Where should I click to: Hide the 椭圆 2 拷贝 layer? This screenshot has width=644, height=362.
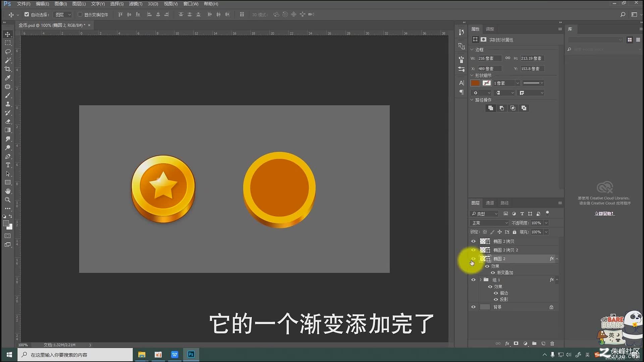pos(473,241)
